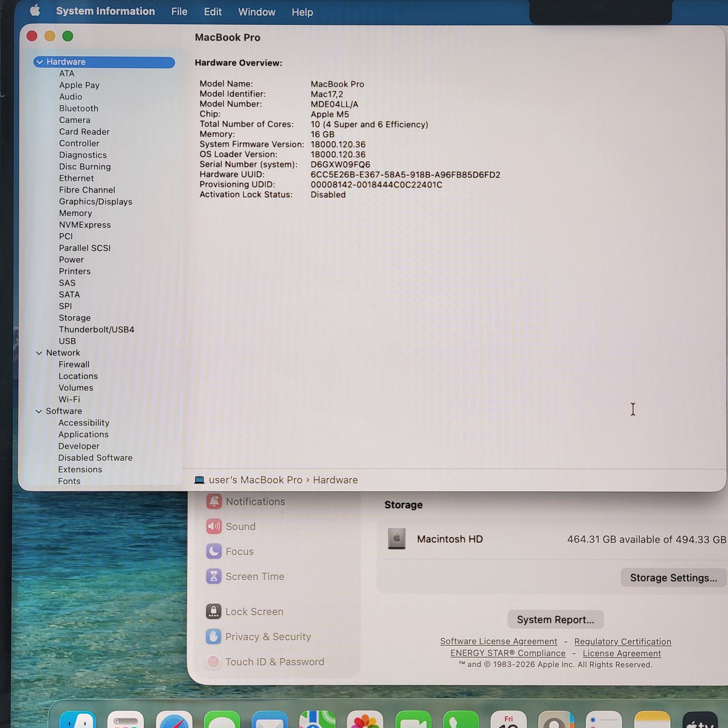Select ATA in the sidebar
This screenshot has height=728, width=728.
point(67,74)
